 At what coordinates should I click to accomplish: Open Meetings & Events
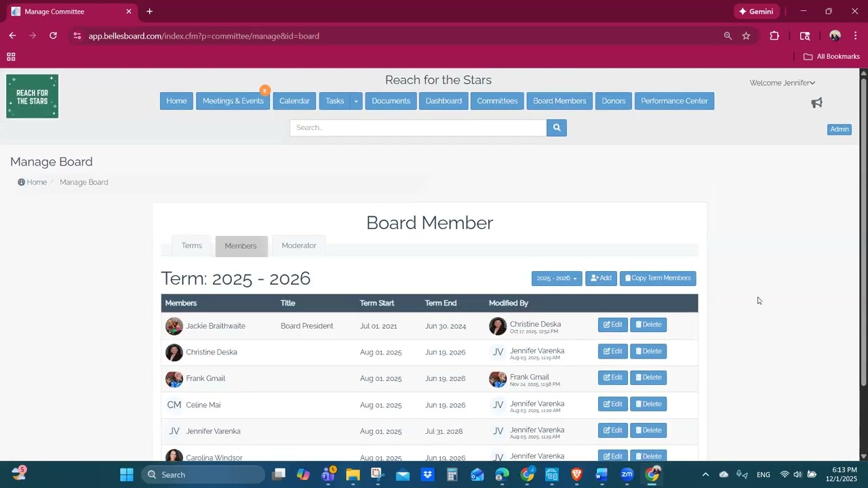point(233,101)
